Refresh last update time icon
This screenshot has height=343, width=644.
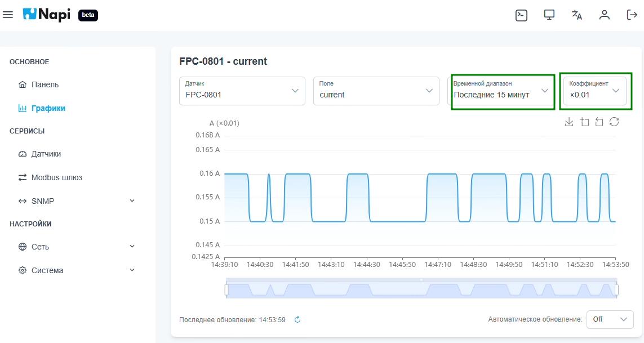pyautogui.click(x=297, y=320)
